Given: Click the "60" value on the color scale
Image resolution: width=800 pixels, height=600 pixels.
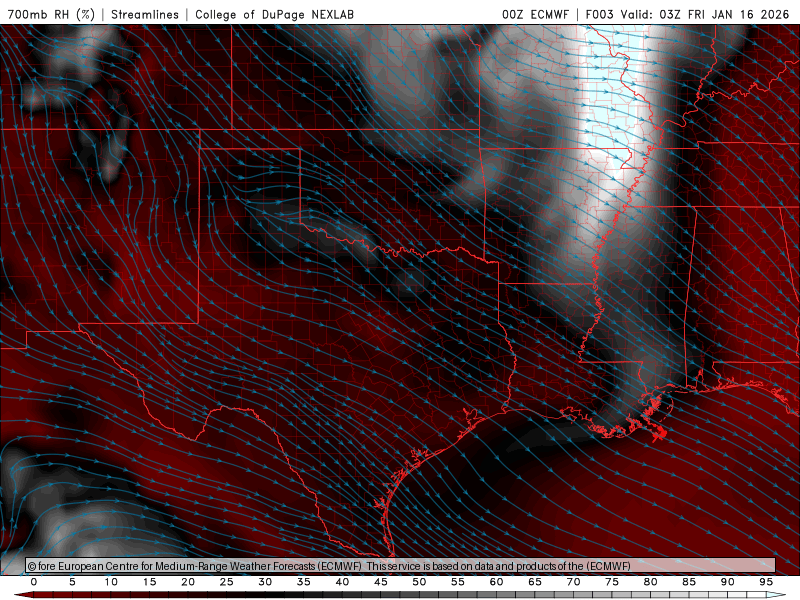Looking at the screenshot, I should [496, 582].
